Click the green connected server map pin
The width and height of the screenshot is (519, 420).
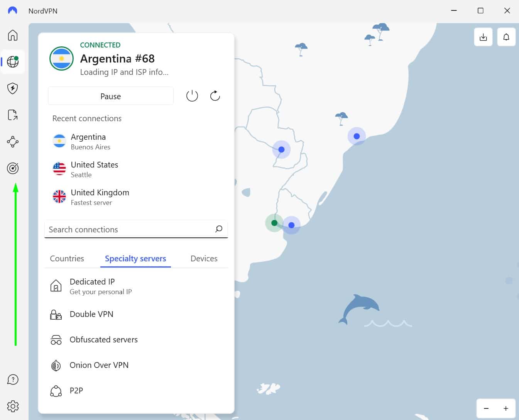274,223
